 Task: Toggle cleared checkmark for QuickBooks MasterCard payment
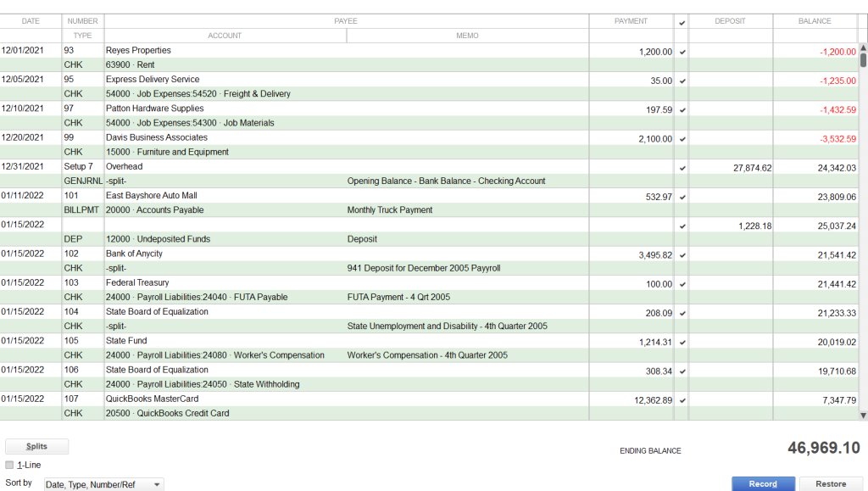[682, 399]
